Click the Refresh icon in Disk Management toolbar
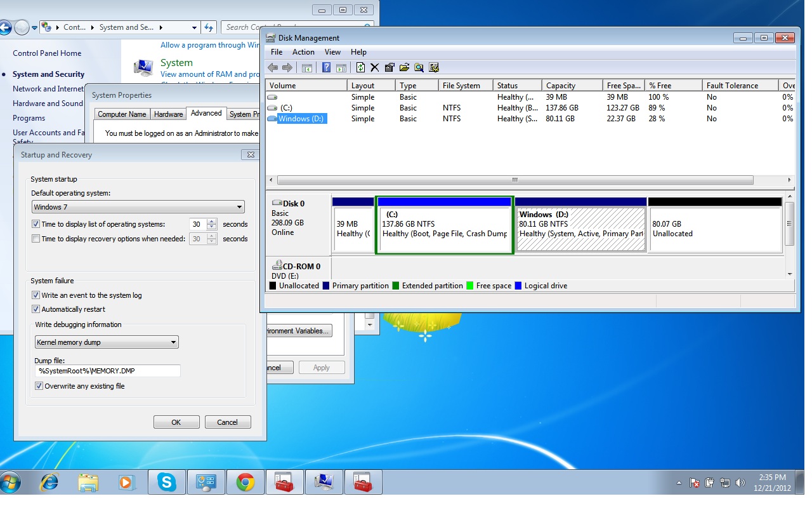Image resolution: width=812 pixels, height=508 pixels. (x=360, y=68)
